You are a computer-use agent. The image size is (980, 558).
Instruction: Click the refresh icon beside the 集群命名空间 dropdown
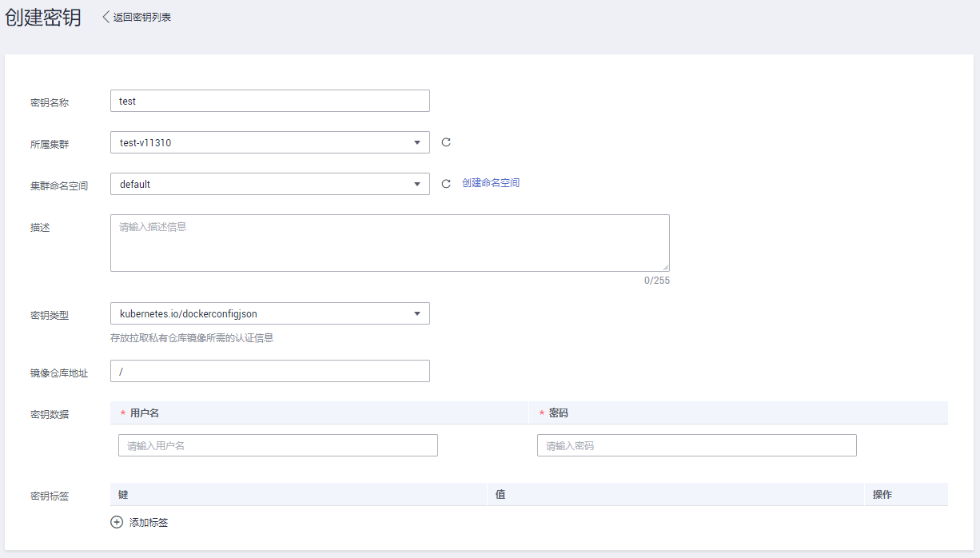[446, 184]
